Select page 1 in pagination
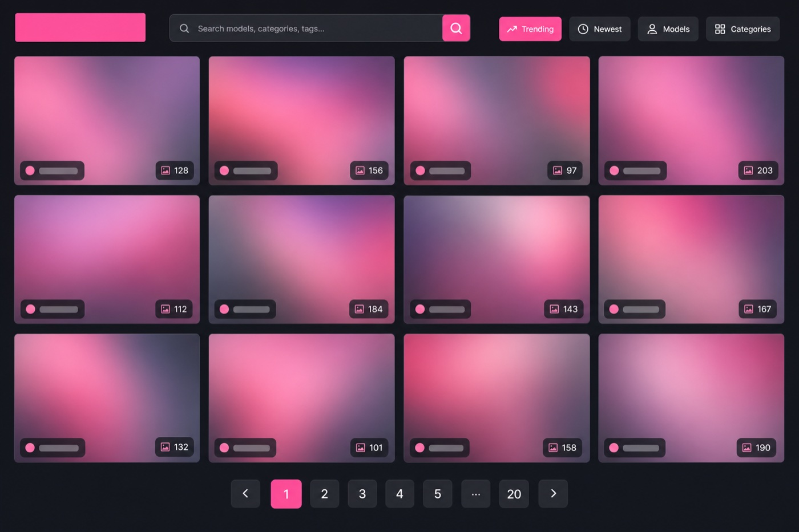Screen dimensions: 799x532 point(286,494)
